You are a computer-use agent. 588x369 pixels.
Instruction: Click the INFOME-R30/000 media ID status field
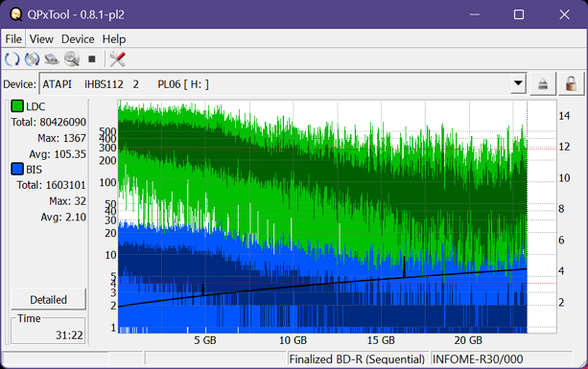[502, 358]
